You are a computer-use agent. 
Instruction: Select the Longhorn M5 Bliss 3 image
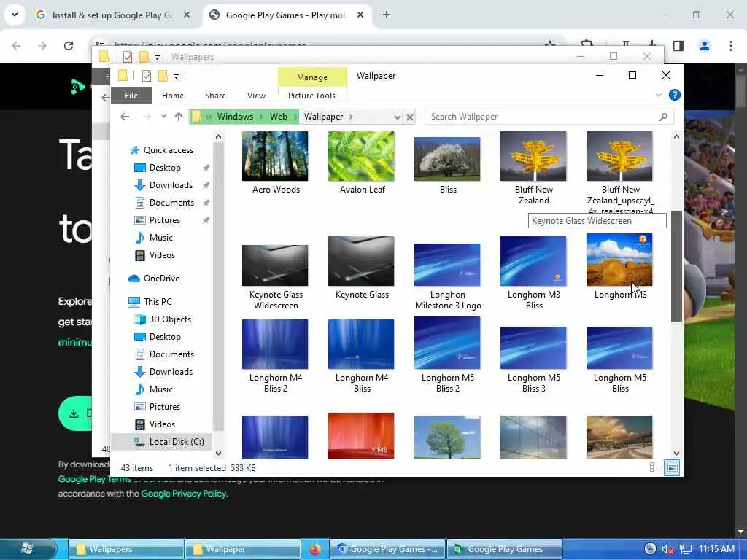coord(533,348)
